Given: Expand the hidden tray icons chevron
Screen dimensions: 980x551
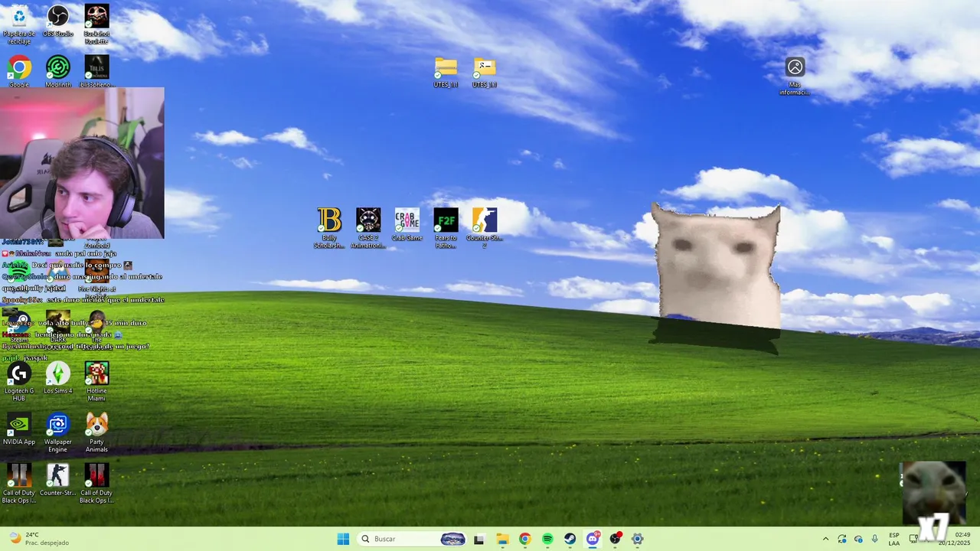Looking at the screenshot, I should click(825, 539).
